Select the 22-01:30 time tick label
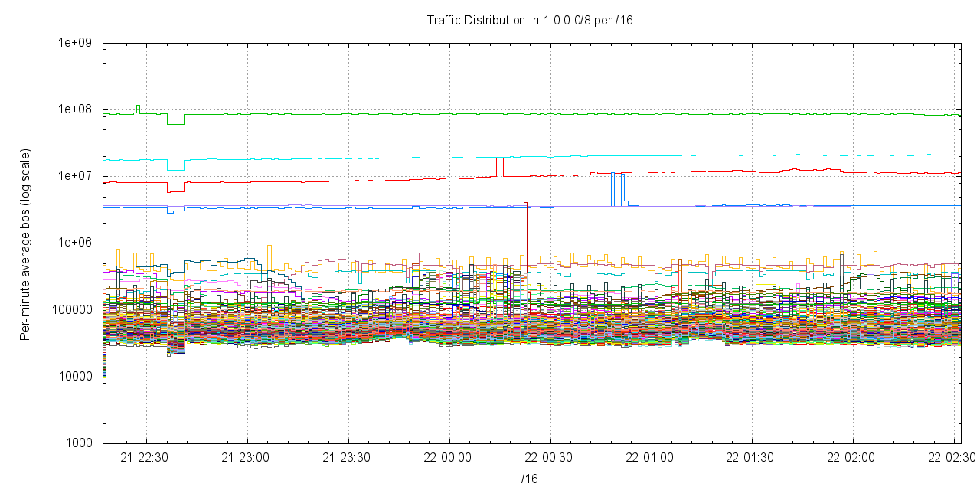This screenshot has width=980, height=490. [x=752, y=457]
